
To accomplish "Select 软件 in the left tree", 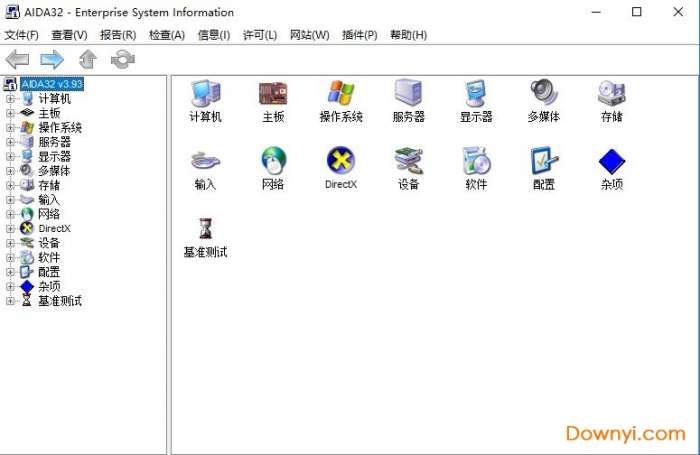I will [x=49, y=257].
